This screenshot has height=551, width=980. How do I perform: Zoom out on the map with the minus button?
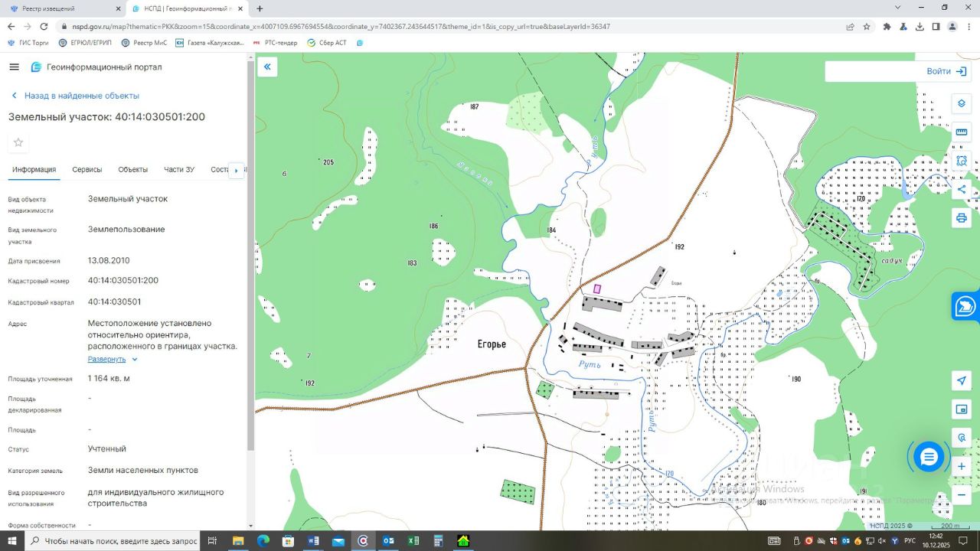pos(962,495)
